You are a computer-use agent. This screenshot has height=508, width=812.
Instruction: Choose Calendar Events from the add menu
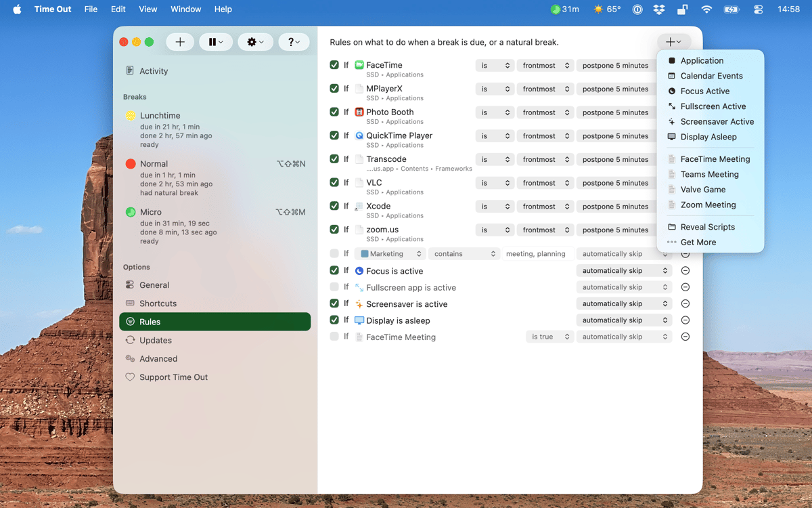pos(711,76)
